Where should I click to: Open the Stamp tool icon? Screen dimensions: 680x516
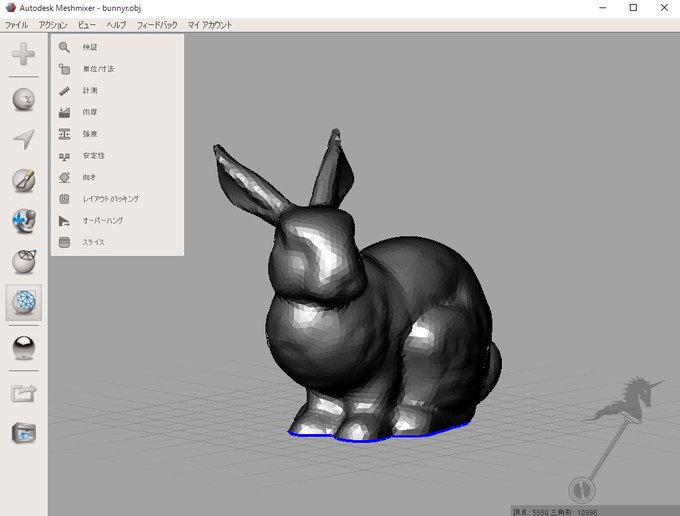pos(23,221)
